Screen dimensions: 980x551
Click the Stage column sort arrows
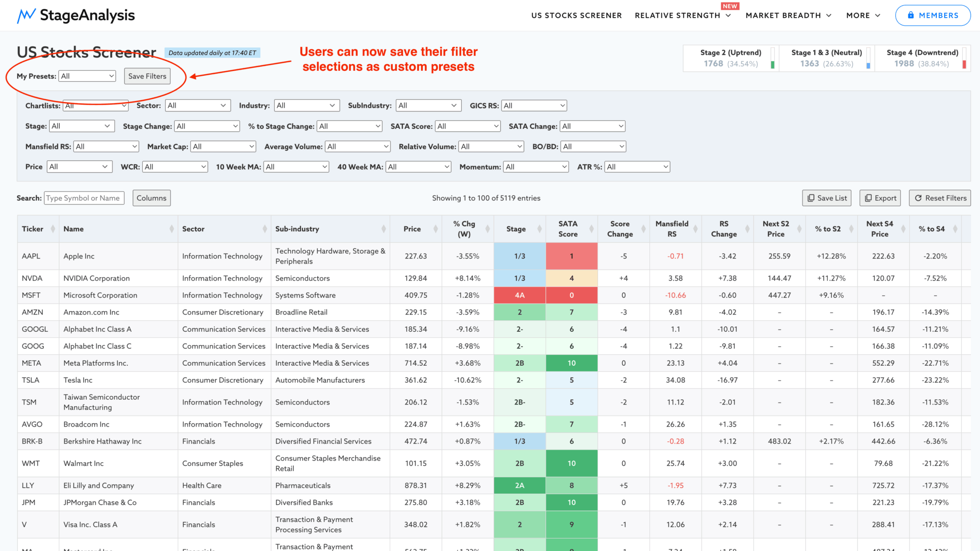tap(539, 229)
